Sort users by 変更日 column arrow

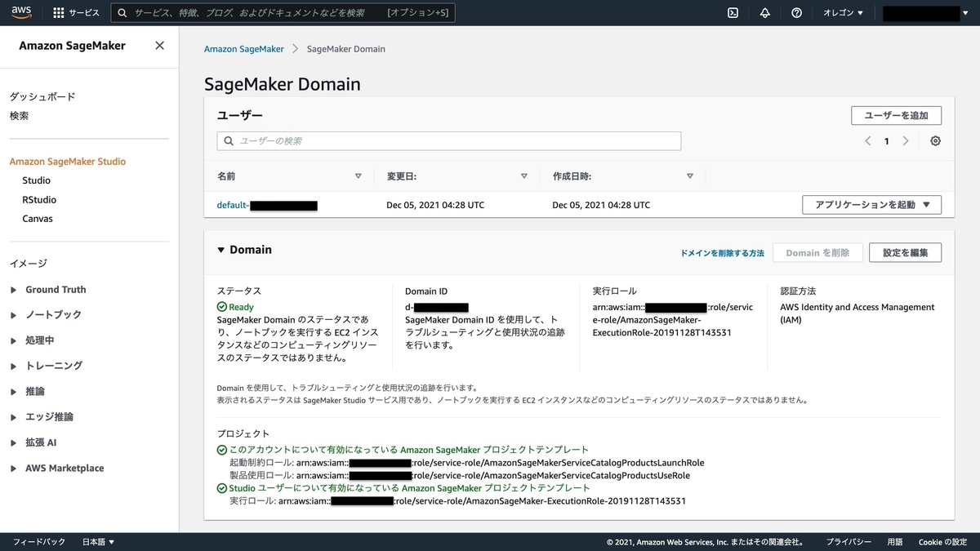coord(524,176)
